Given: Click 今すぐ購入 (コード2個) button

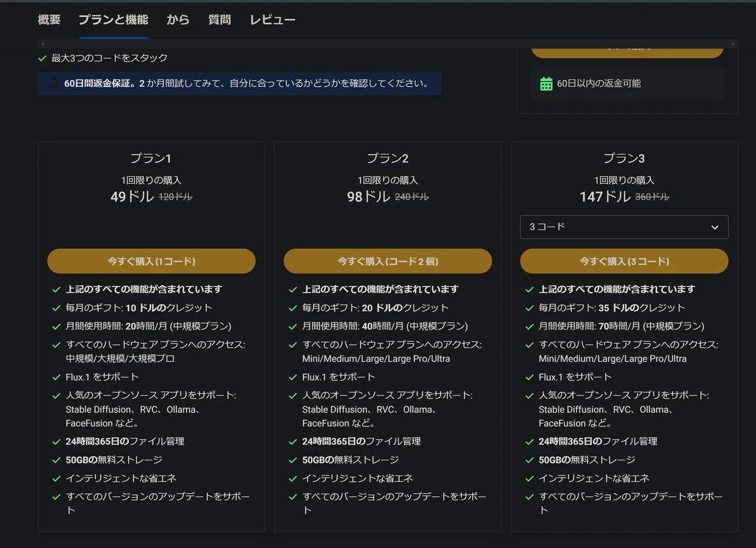Looking at the screenshot, I should coord(387,261).
